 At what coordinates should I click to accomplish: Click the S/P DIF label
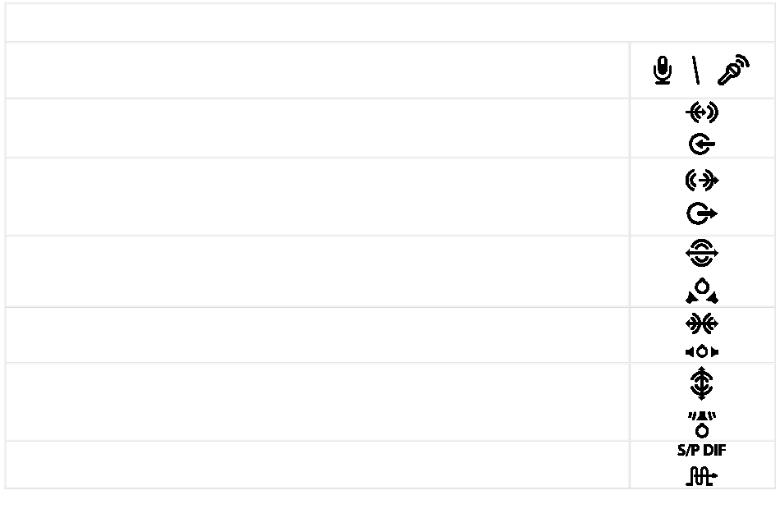702,451
